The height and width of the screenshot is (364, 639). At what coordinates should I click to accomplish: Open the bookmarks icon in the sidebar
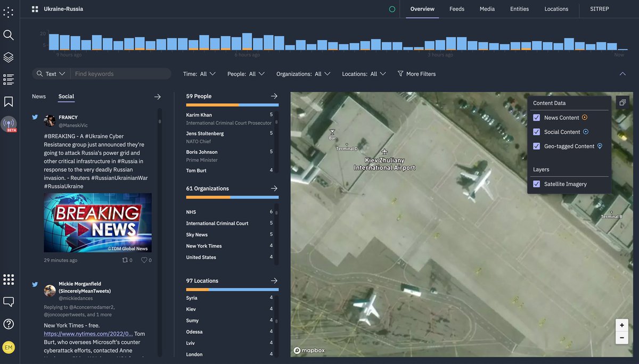(9, 102)
